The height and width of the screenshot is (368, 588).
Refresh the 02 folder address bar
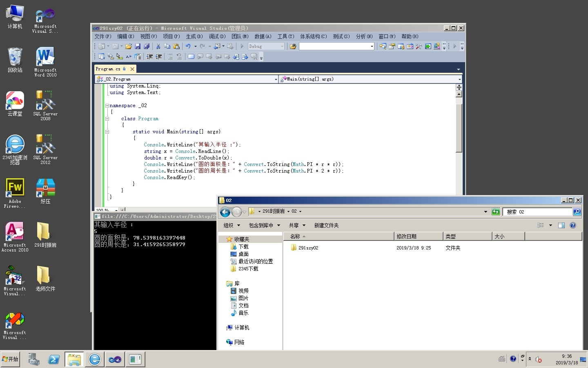click(x=496, y=212)
